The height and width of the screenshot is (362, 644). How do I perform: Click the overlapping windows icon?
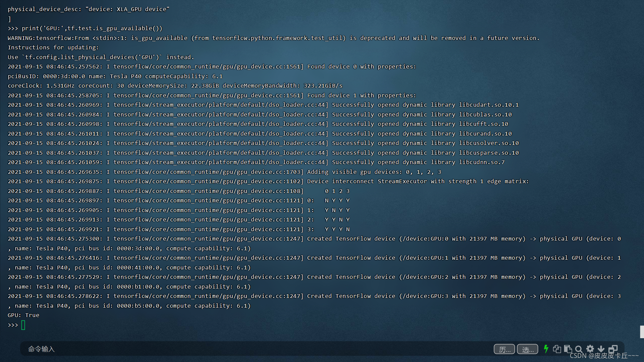[x=613, y=349]
